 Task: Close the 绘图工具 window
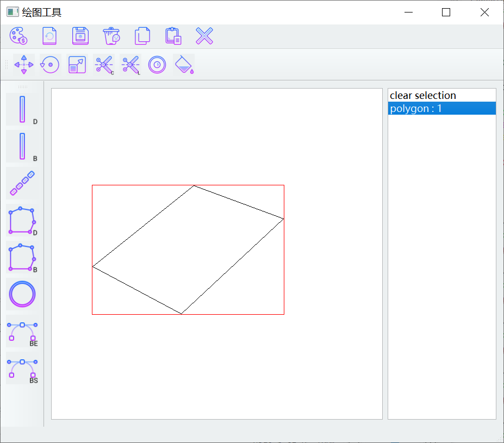click(484, 12)
